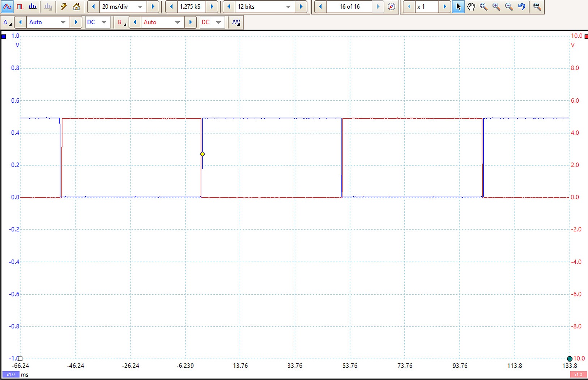Open Channel B options button
This screenshot has width=588, height=380.
point(122,22)
